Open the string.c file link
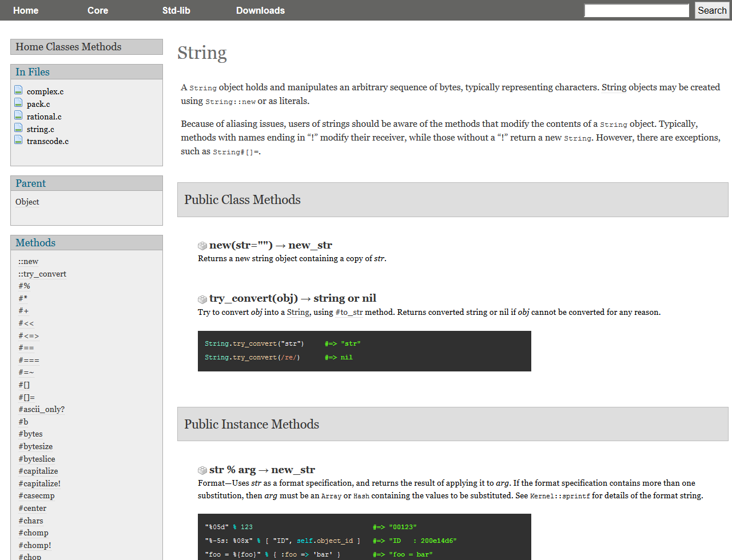The image size is (732, 560). 41,129
